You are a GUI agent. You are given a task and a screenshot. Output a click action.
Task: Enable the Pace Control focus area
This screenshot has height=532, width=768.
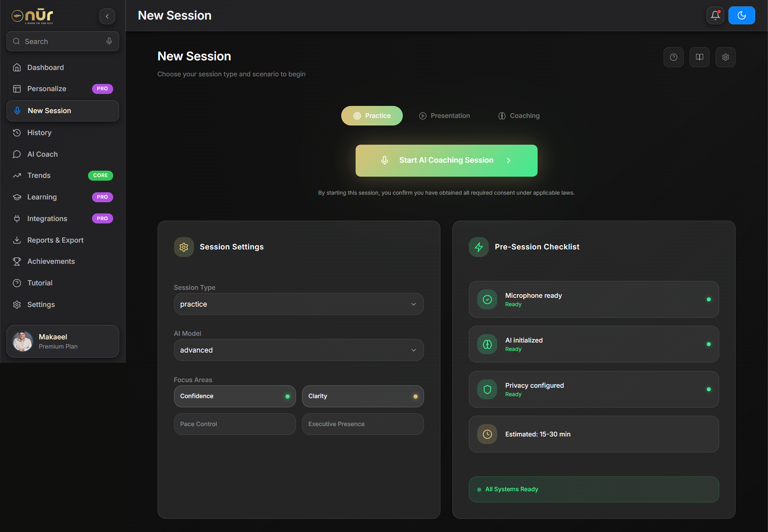click(235, 424)
